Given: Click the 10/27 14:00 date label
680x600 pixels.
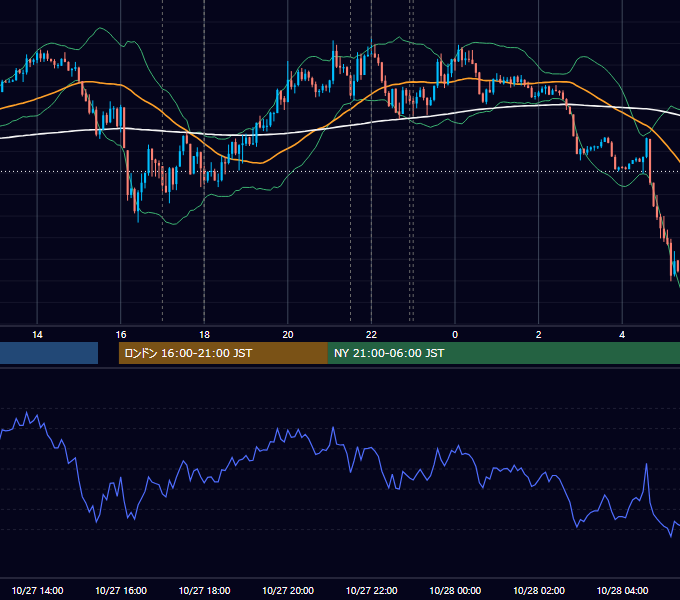Looking at the screenshot, I should (x=37, y=590).
